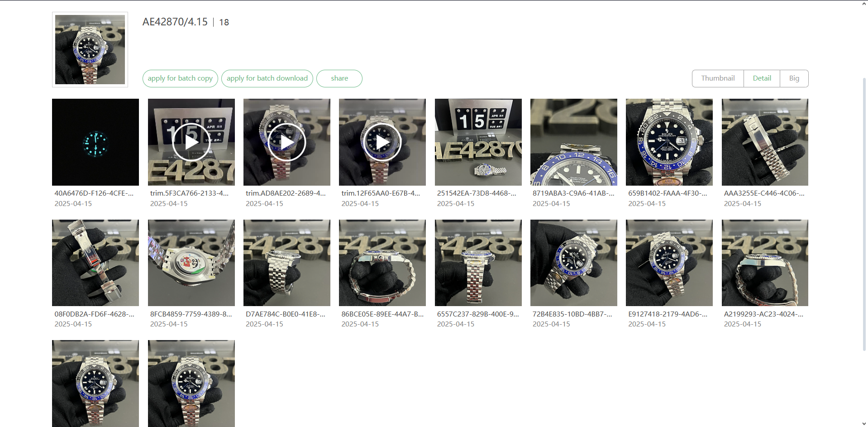The height and width of the screenshot is (427, 868).
Task: Open the album cover image
Action: pos(90,49)
